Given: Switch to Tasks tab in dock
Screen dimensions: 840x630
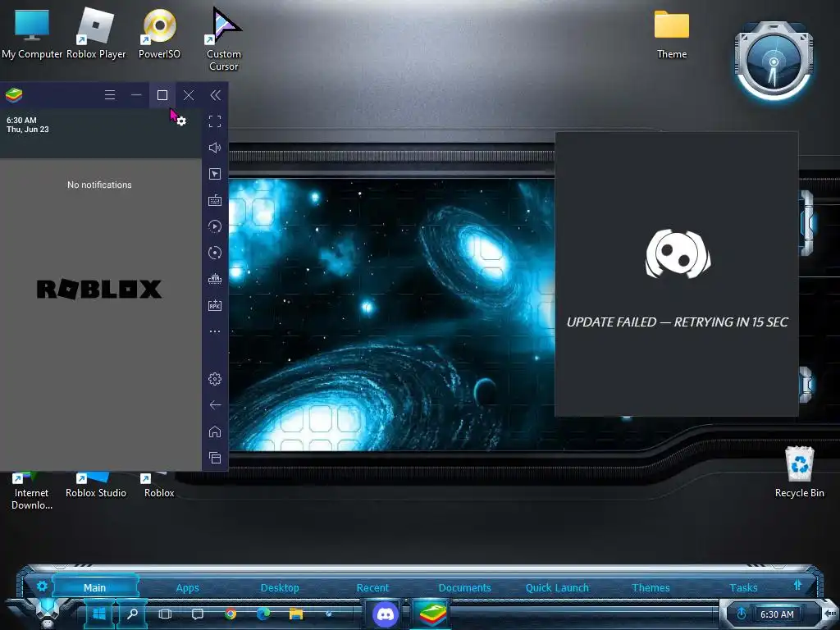Looking at the screenshot, I should [x=743, y=587].
